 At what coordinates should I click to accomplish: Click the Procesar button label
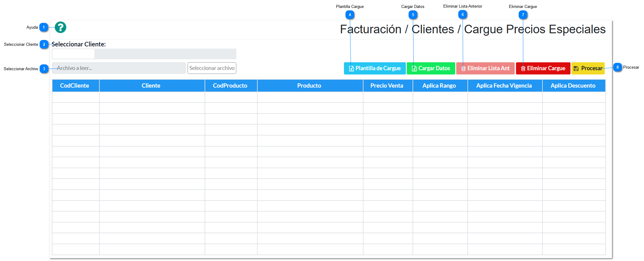pyautogui.click(x=592, y=68)
